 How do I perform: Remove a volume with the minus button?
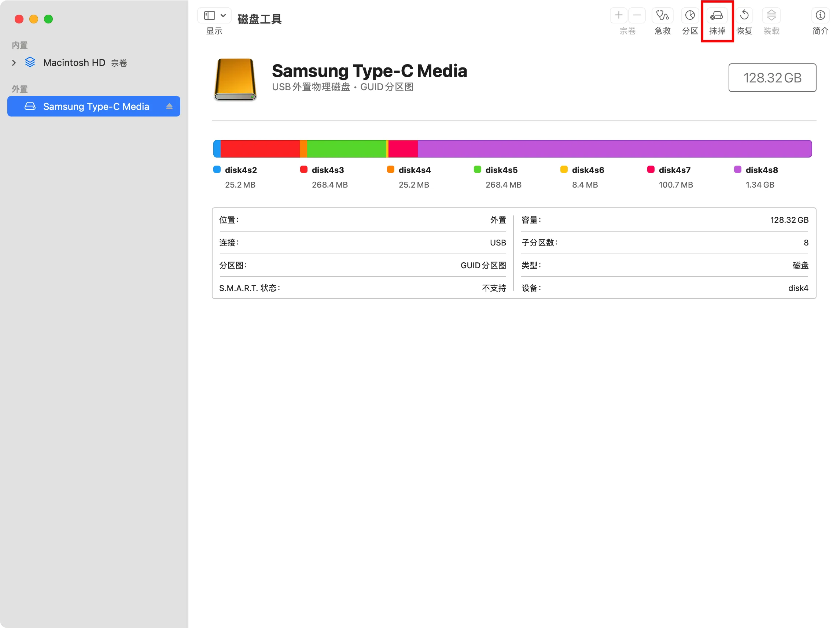tap(637, 15)
